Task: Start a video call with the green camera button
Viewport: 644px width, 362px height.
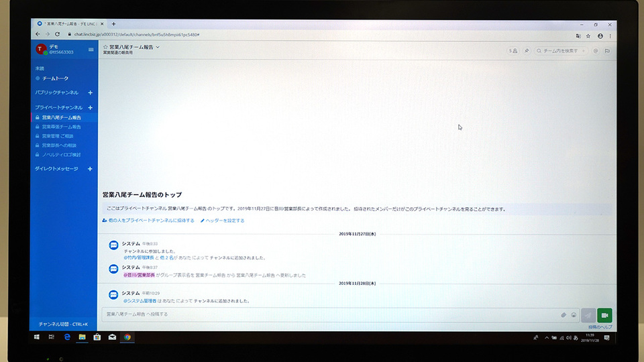Action: coord(604,315)
